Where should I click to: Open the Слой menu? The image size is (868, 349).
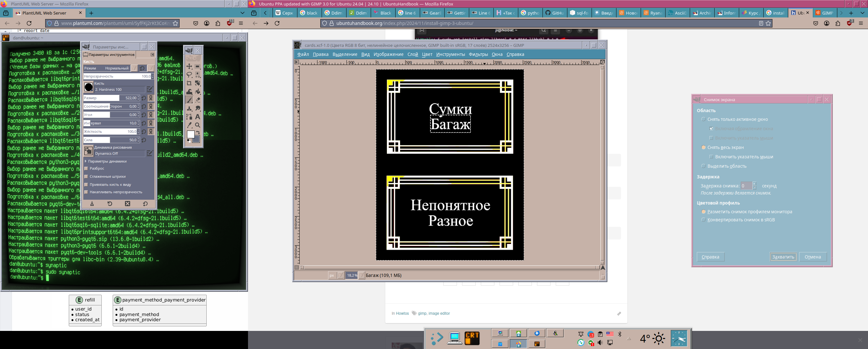pyautogui.click(x=412, y=54)
